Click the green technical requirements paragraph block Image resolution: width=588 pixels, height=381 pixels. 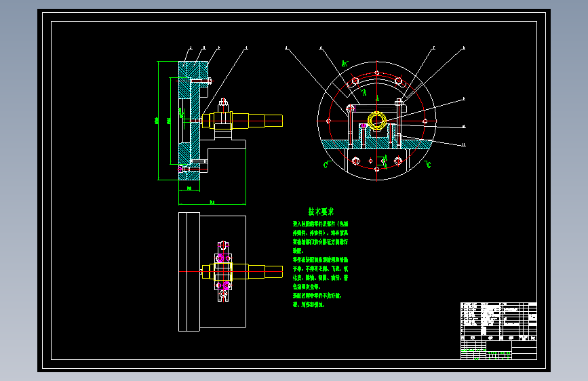click(321, 264)
